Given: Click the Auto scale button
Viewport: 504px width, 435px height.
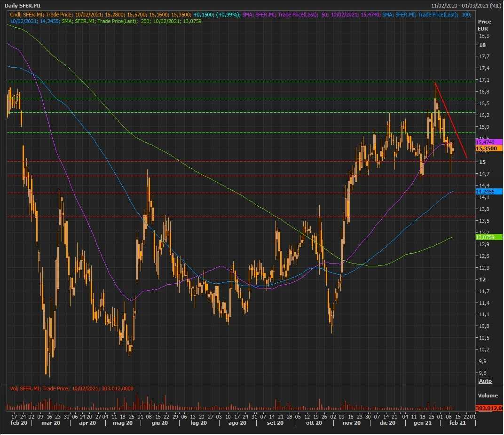Looking at the screenshot, I should point(485,381).
